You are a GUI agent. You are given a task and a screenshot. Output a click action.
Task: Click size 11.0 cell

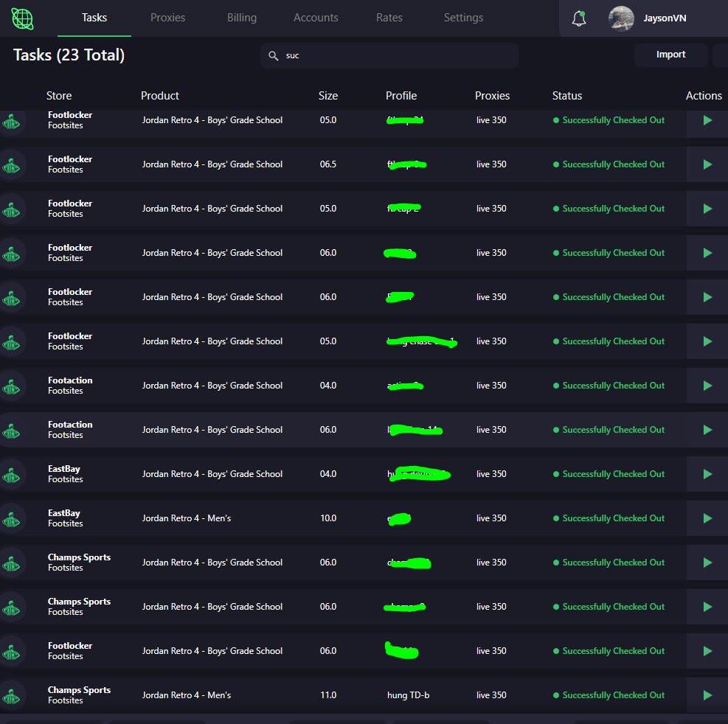click(328, 695)
